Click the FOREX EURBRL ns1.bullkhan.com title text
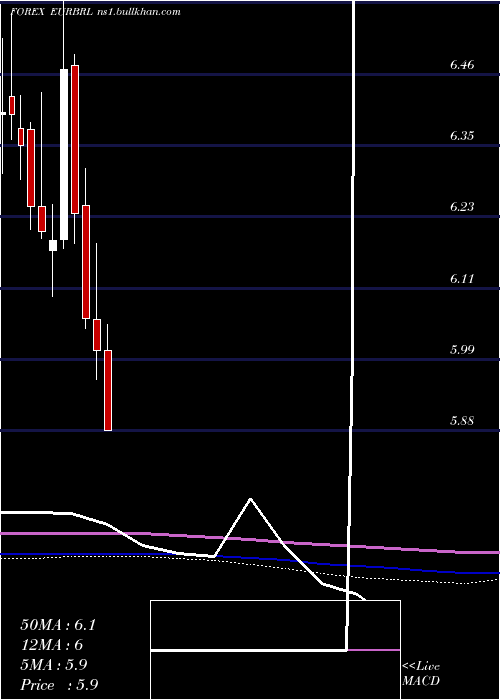This screenshot has width=500, height=700. [x=96, y=12]
